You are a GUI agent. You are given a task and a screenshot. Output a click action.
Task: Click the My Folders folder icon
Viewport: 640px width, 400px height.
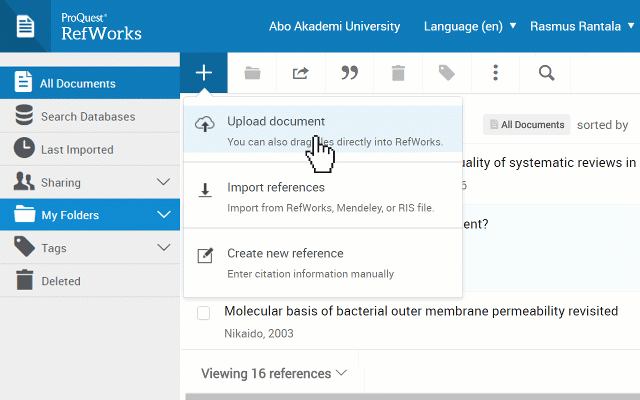[24, 213]
